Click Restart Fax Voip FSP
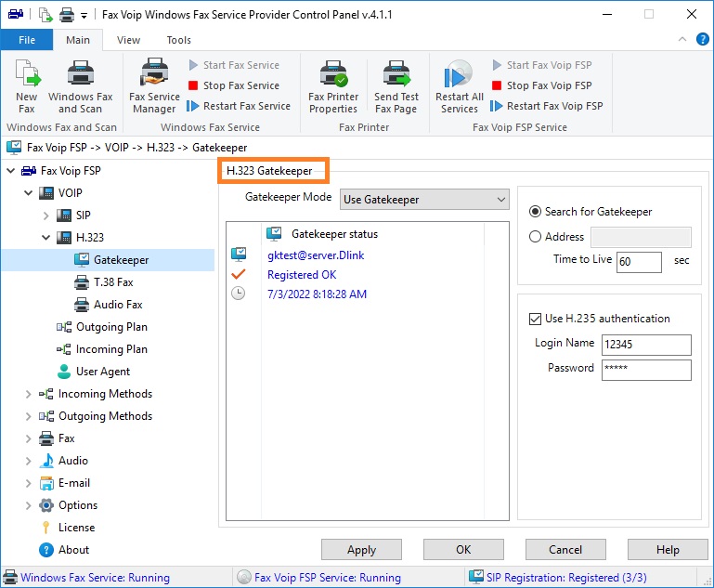This screenshot has height=588, width=714. point(547,106)
